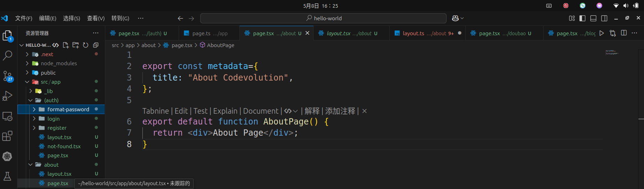
Task: Open Run and Debug view
Action: pyautogui.click(x=7, y=96)
